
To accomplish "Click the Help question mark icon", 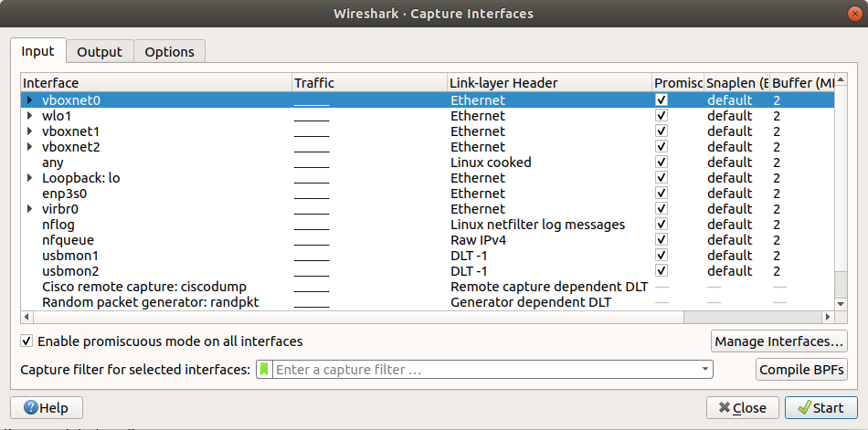I will pyautogui.click(x=30, y=407).
